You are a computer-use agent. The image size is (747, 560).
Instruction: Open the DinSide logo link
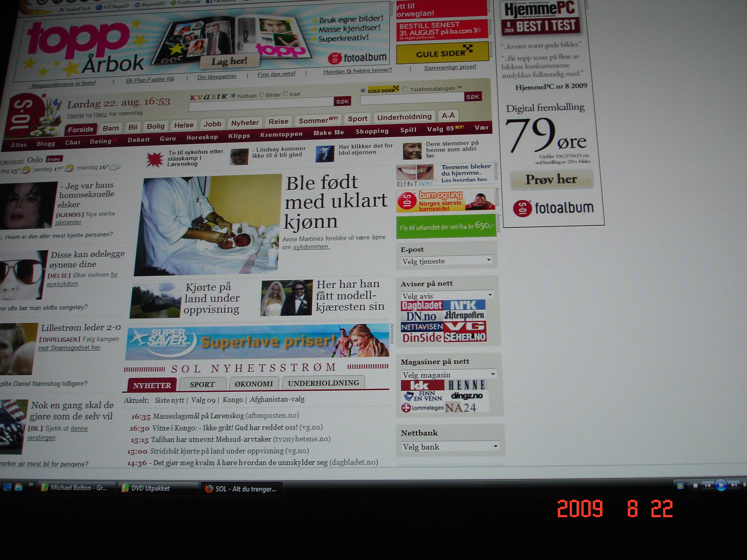point(422,338)
